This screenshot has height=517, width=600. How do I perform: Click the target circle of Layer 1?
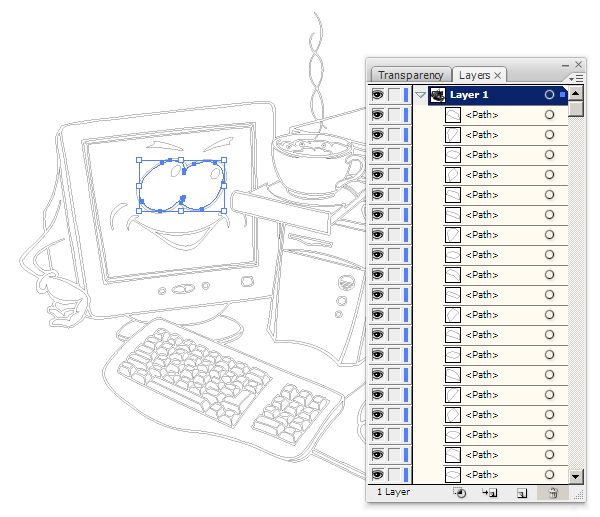point(549,95)
